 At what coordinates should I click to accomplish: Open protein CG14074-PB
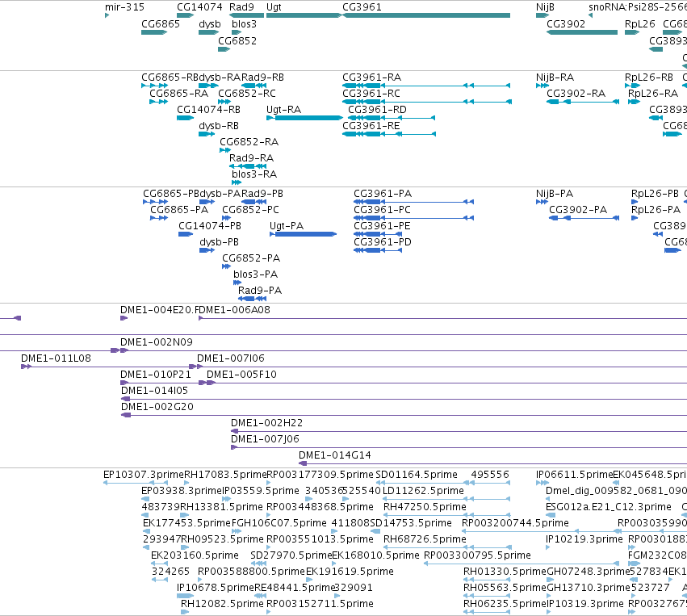(210, 225)
